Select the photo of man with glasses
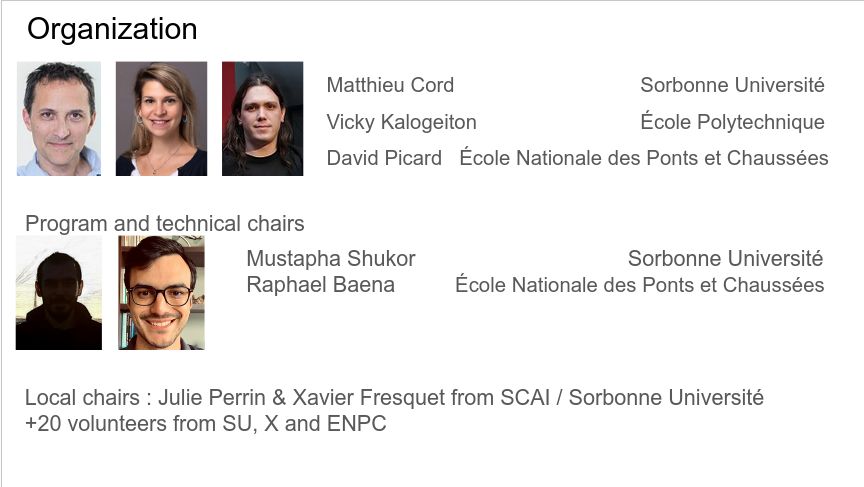The height and width of the screenshot is (487, 864). tap(161, 293)
